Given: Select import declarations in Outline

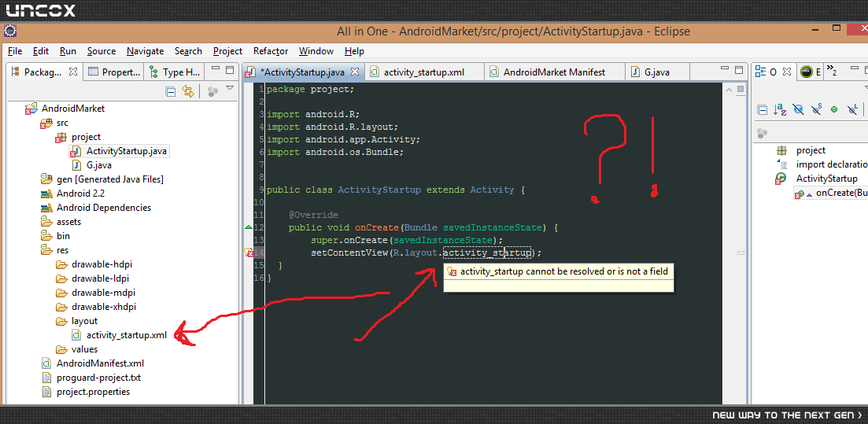Looking at the screenshot, I should click(x=832, y=164).
